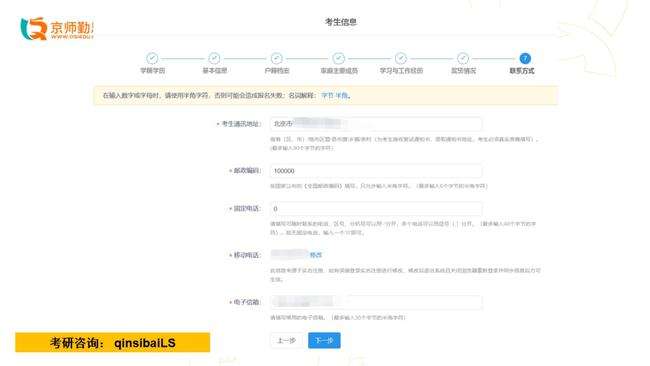Go to the 学籍学历 step circle
The image size is (650, 366).
click(x=152, y=58)
